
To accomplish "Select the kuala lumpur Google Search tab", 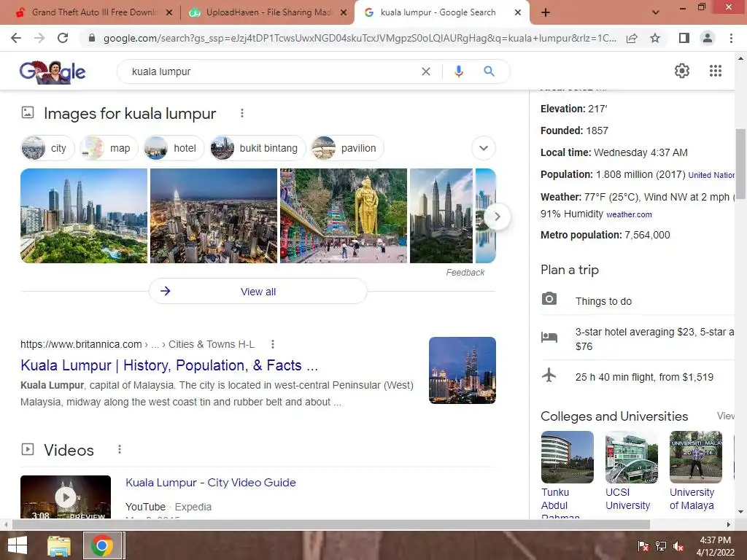I will click(x=438, y=12).
